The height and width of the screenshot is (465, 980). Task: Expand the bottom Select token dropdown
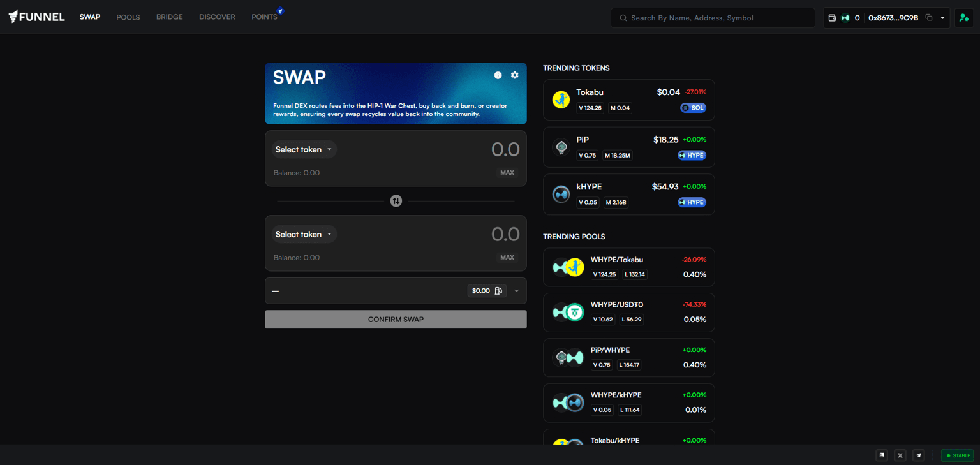[304, 234]
